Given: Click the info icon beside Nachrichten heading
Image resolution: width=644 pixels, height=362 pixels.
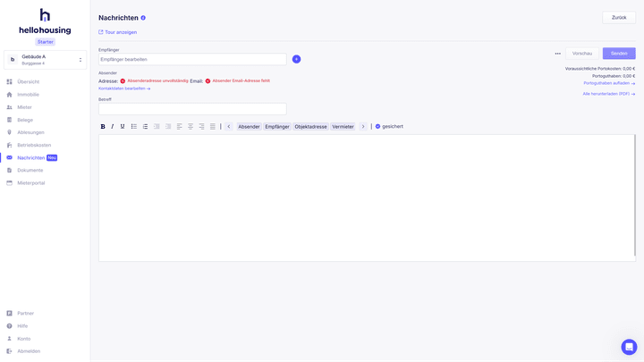Looking at the screenshot, I should pos(143,18).
